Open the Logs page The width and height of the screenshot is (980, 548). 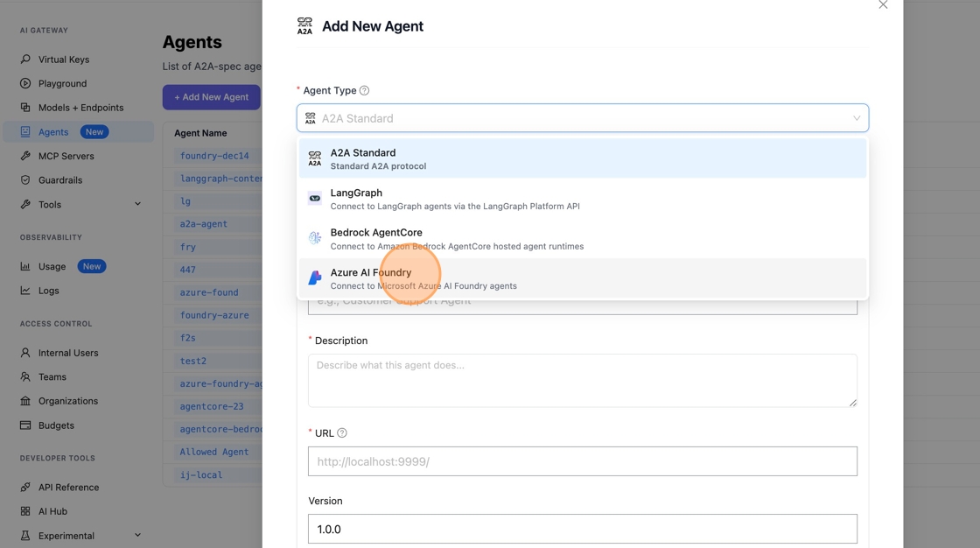click(x=49, y=291)
